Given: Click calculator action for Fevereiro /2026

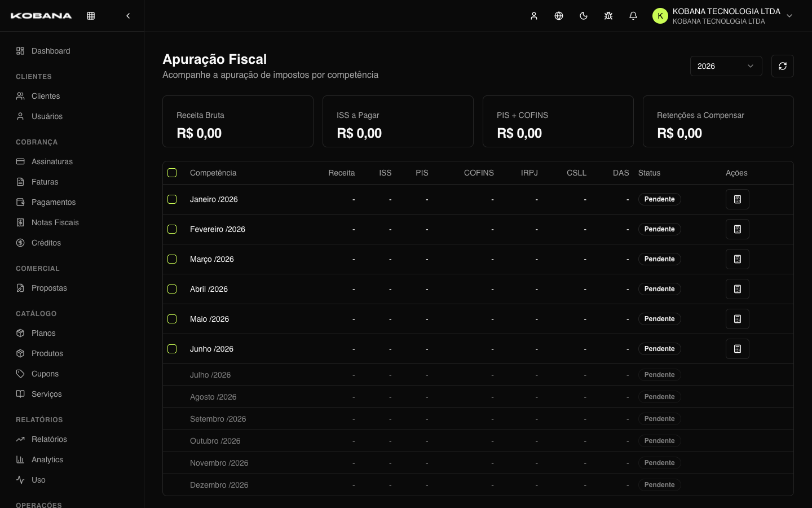Looking at the screenshot, I should 738,229.
